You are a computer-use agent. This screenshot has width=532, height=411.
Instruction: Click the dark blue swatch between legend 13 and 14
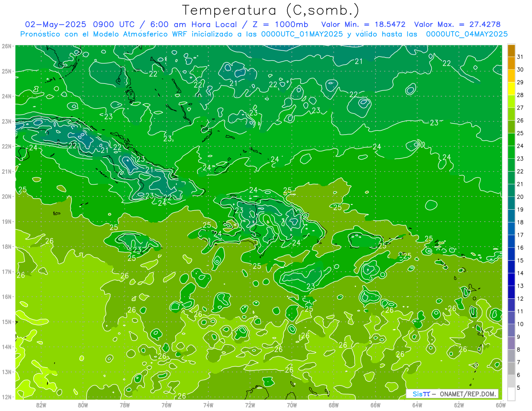tap(511, 279)
